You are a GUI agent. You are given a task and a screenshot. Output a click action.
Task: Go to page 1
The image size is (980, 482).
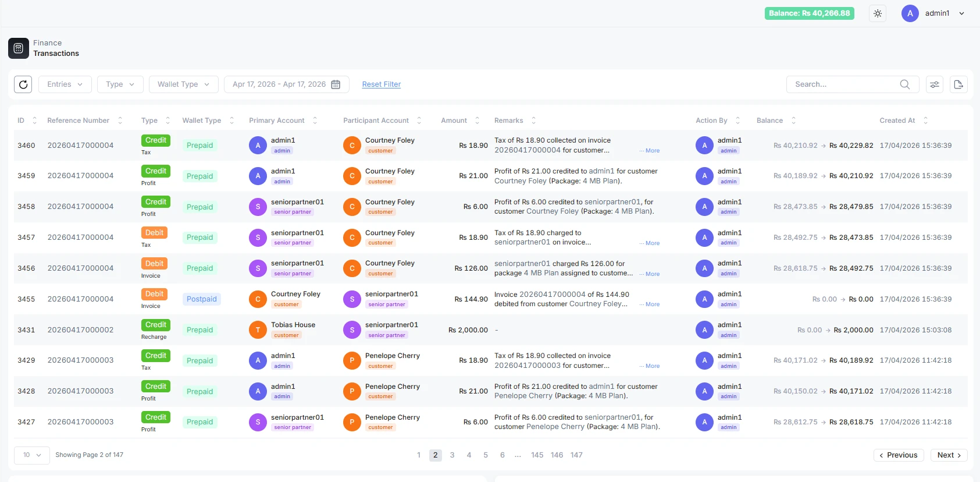[419, 455]
